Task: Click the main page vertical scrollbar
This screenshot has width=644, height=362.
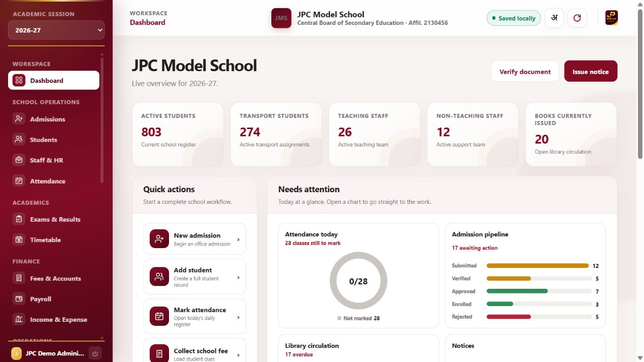Action: click(x=640, y=84)
